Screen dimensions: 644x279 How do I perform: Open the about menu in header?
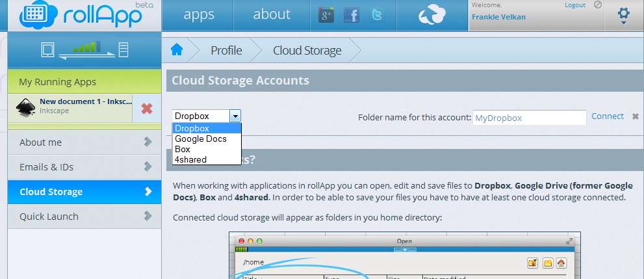click(x=272, y=14)
